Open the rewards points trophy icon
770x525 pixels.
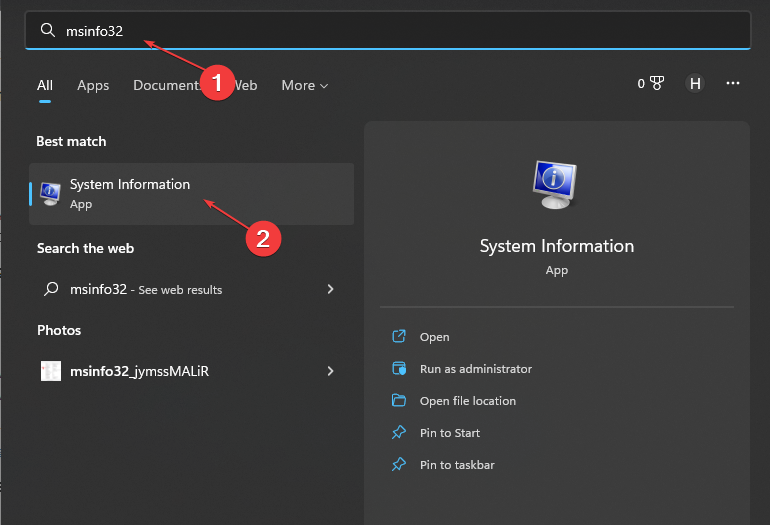click(x=656, y=83)
